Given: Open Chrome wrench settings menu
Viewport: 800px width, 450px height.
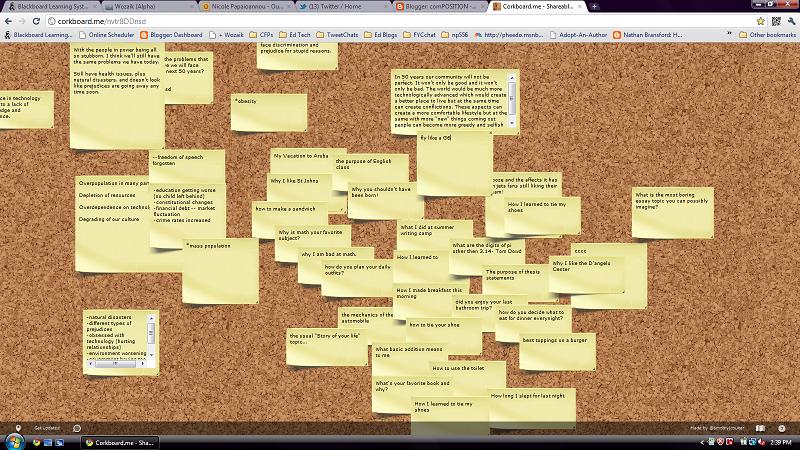Looking at the screenshot, I should (791, 21).
